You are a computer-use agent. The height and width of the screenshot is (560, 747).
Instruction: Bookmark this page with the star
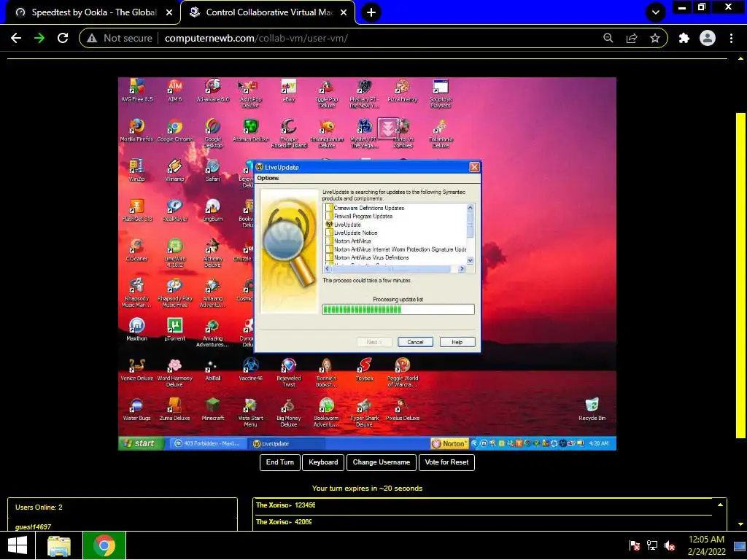pos(655,38)
